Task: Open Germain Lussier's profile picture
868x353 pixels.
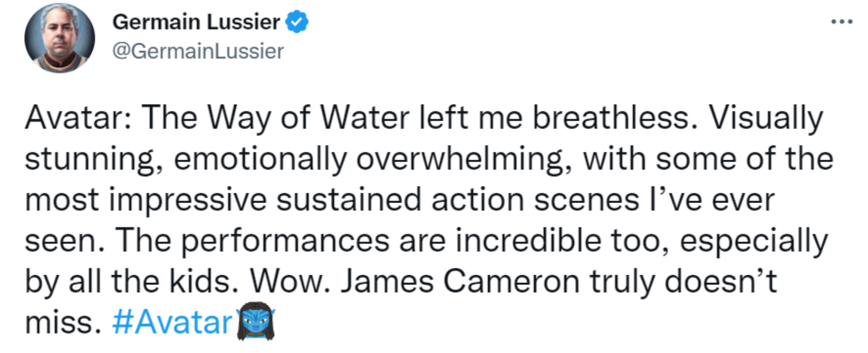Action: click(x=59, y=38)
